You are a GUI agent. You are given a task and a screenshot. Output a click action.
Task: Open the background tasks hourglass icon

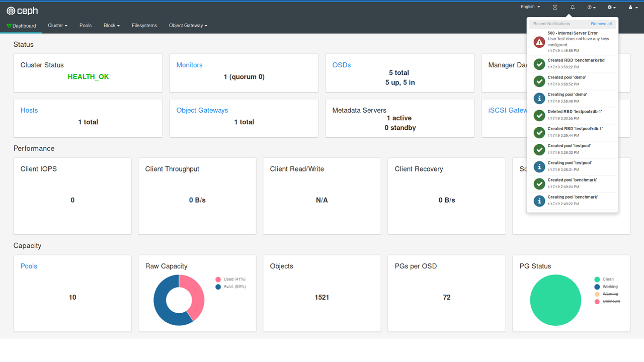tap(555, 7)
